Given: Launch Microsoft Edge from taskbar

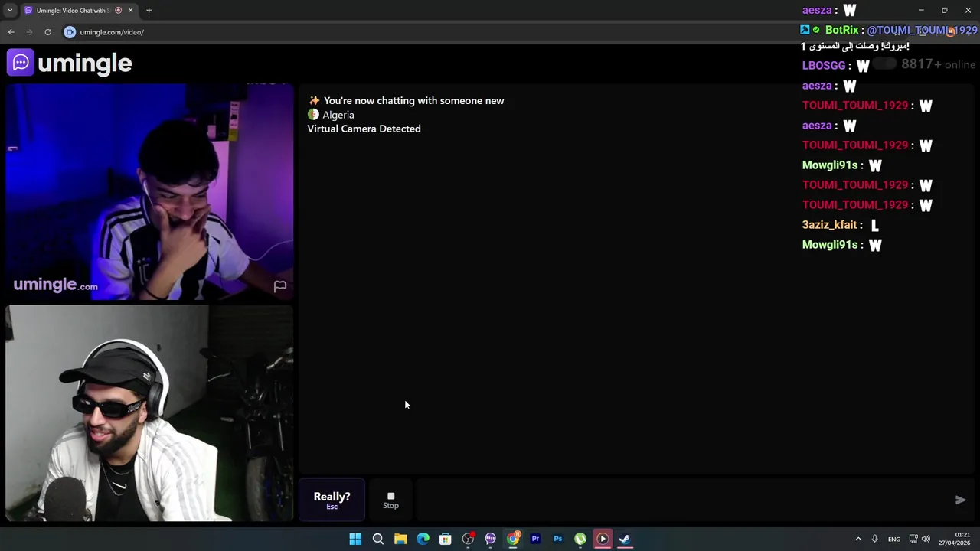Looking at the screenshot, I should click(423, 539).
